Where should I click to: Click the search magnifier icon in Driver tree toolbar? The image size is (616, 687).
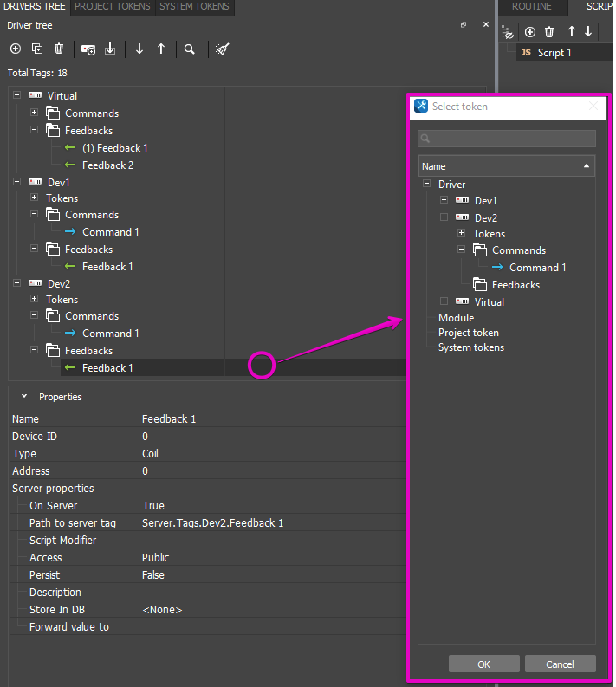tap(189, 49)
